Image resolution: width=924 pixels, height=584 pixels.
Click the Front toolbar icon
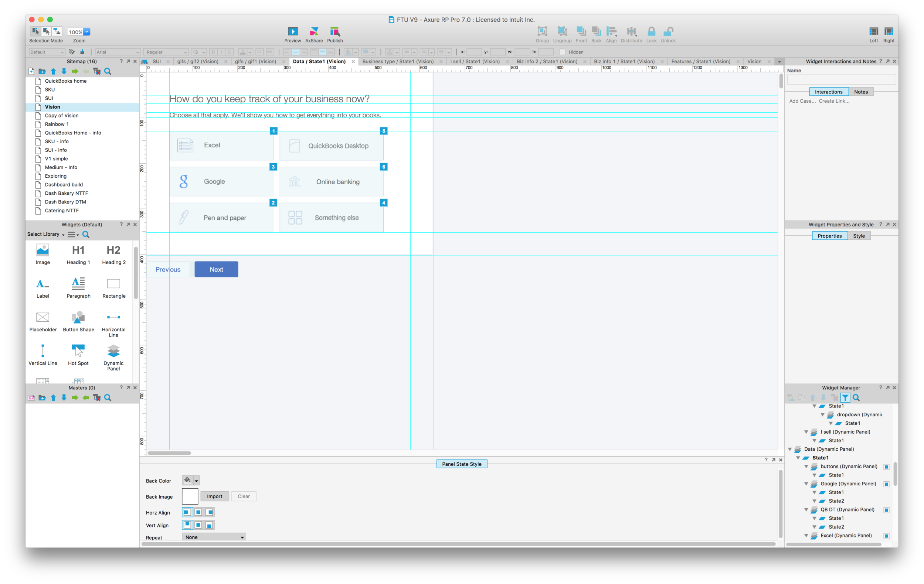[581, 31]
